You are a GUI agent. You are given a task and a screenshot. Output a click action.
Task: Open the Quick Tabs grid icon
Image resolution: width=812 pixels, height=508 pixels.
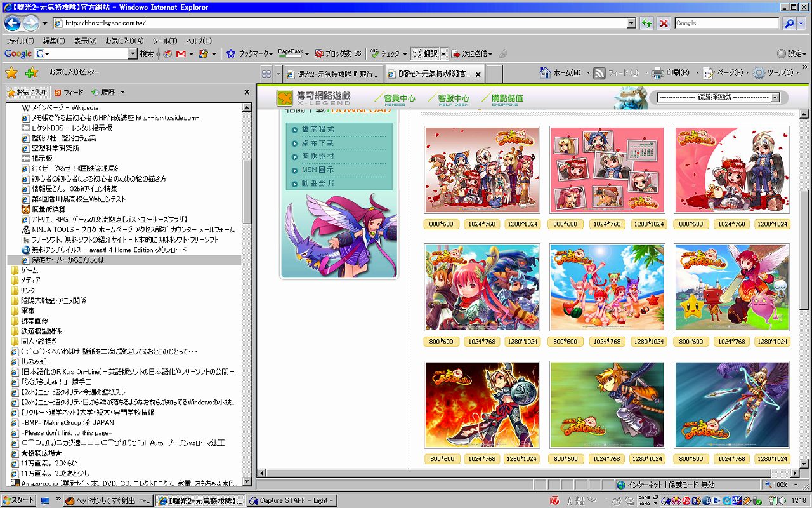click(x=266, y=74)
